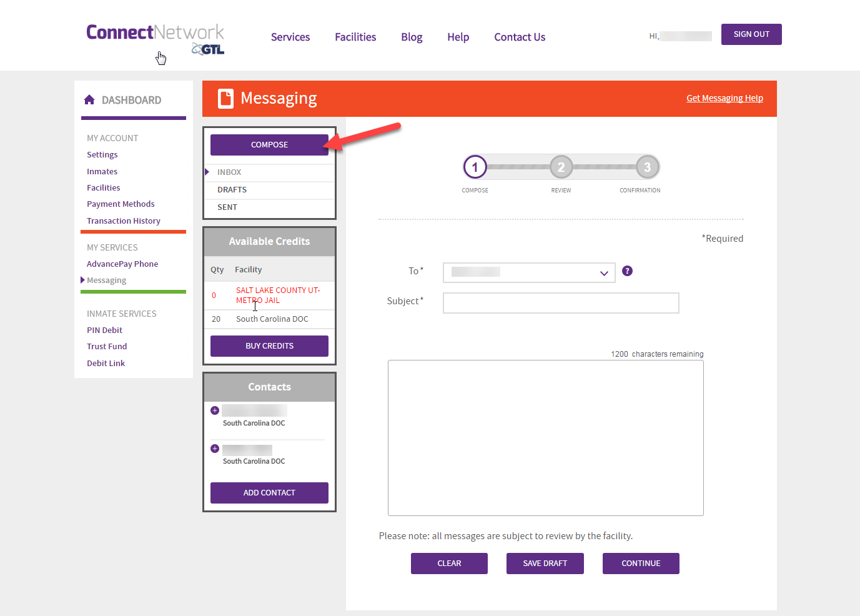Open Settings in My Account
860x616 pixels.
(102, 155)
